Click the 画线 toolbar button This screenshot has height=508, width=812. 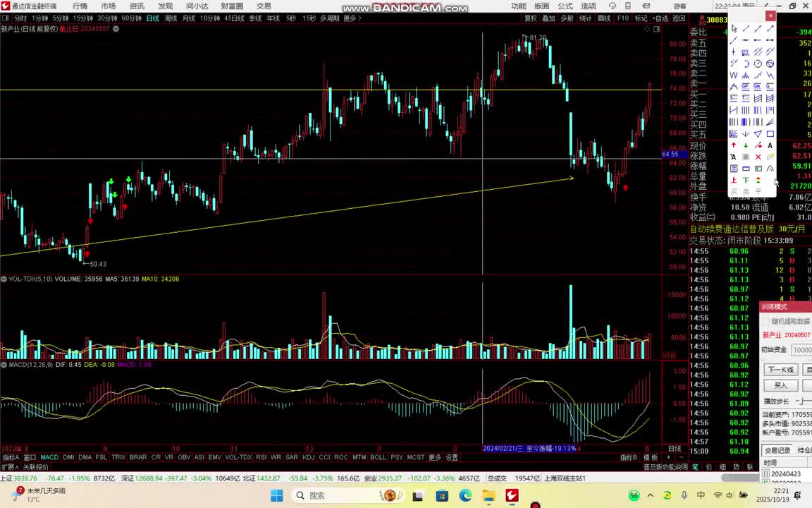pyautogui.click(x=604, y=18)
